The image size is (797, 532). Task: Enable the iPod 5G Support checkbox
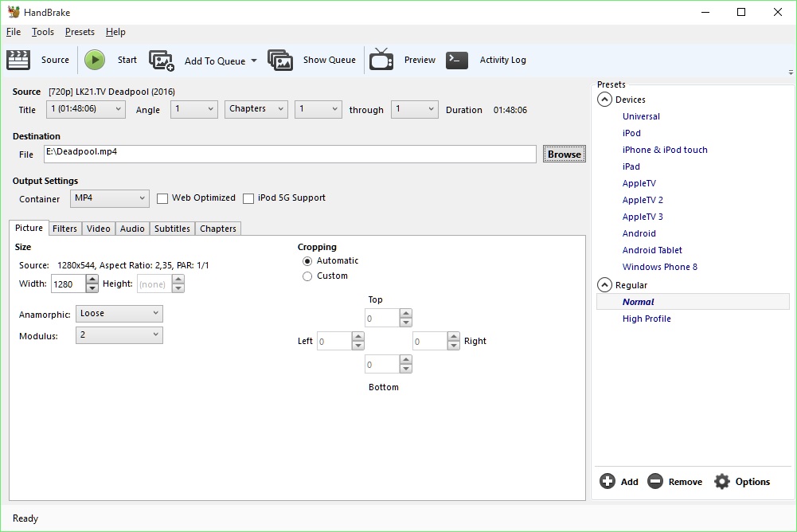pyautogui.click(x=248, y=199)
